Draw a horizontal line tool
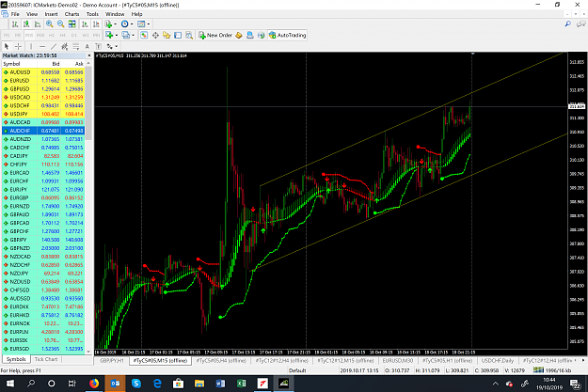This screenshot has height=392, width=588. pos(42,46)
